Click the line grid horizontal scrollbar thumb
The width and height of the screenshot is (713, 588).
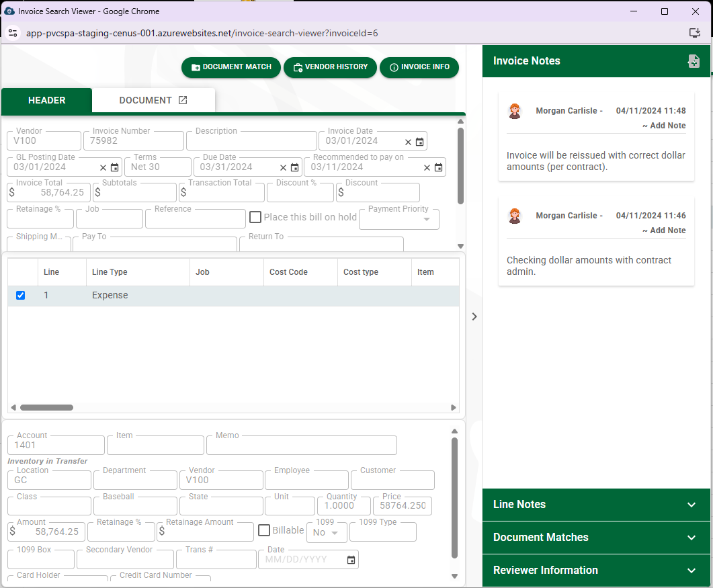click(x=46, y=407)
